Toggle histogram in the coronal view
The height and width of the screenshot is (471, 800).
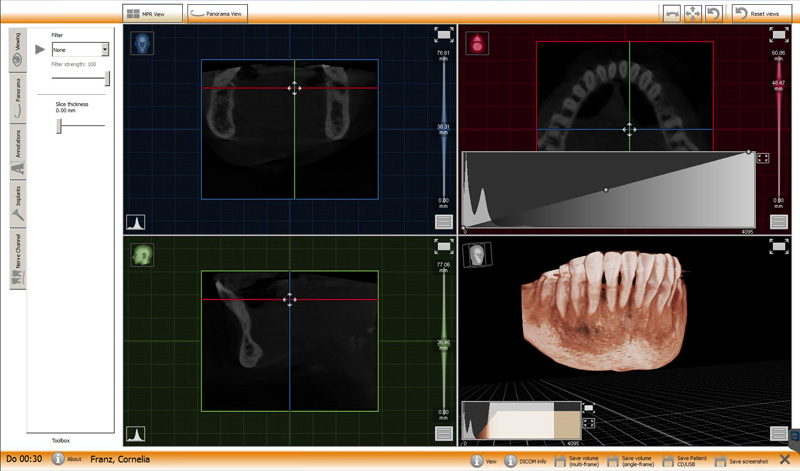134,222
